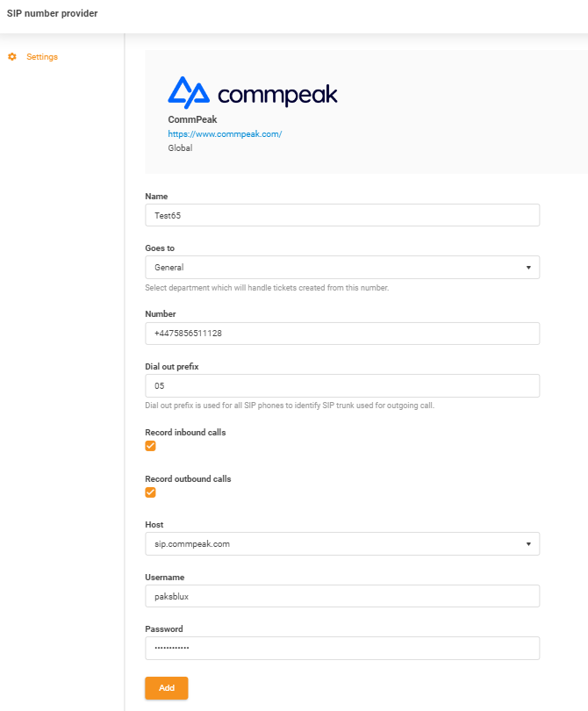This screenshot has height=711, width=588.
Task: Open the Host dropdown showing sip.commpeak.com
Action: click(342, 543)
